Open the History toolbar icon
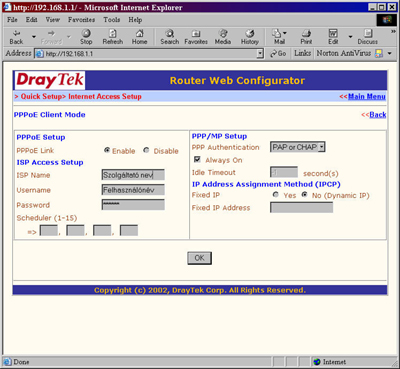Image resolution: width=400 pixels, height=369 pixels. pos(250,33)
